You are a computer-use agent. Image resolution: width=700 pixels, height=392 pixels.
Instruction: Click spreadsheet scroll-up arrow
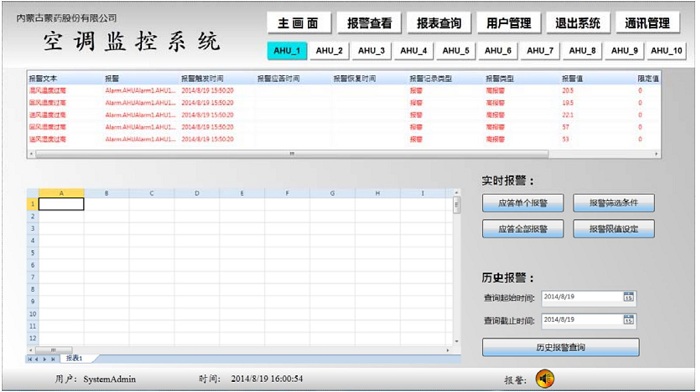[456, 193]
